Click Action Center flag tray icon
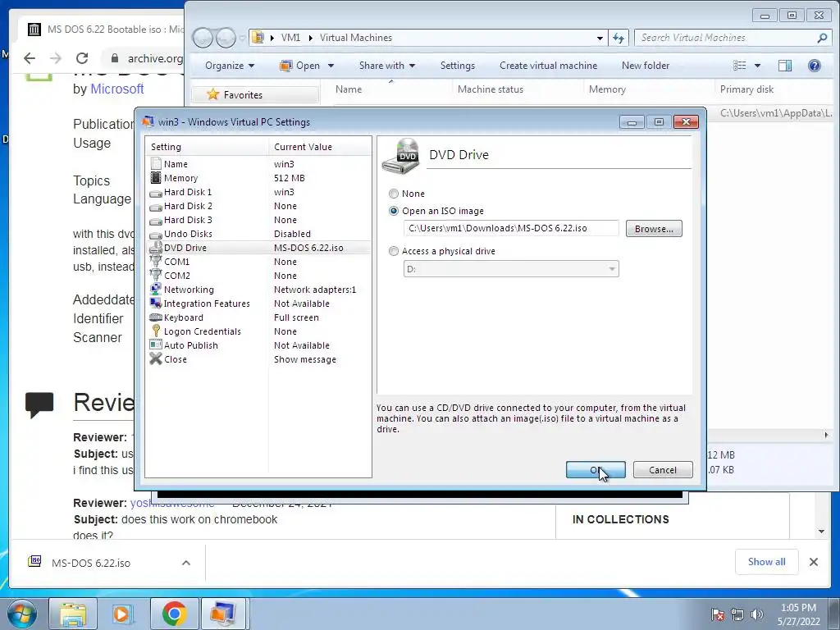840x630 pixels. (x=718, y=614)
